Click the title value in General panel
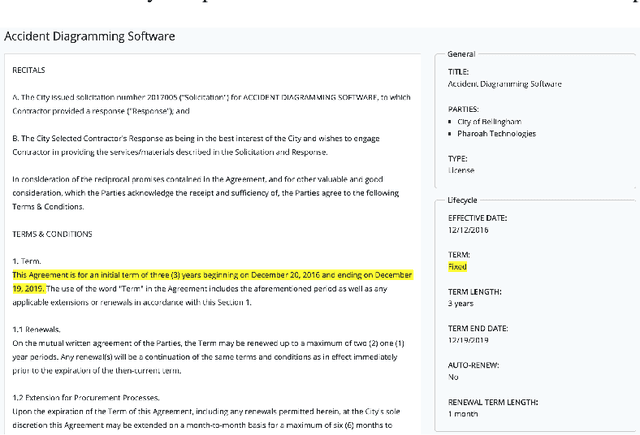 [505, 84]
